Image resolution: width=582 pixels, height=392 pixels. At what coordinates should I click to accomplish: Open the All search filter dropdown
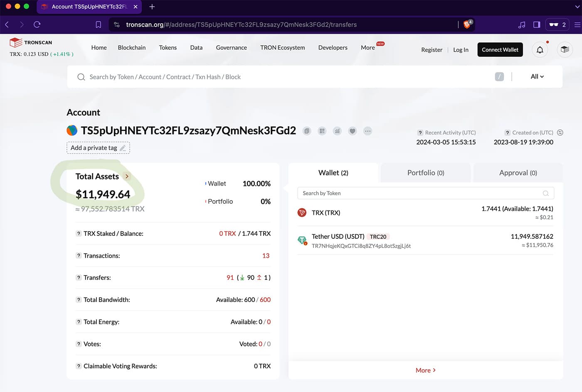(537, 76)
